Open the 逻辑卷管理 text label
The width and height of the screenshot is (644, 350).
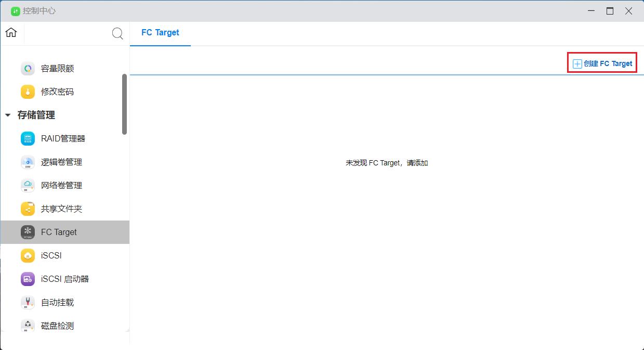(x=61, y=162)
